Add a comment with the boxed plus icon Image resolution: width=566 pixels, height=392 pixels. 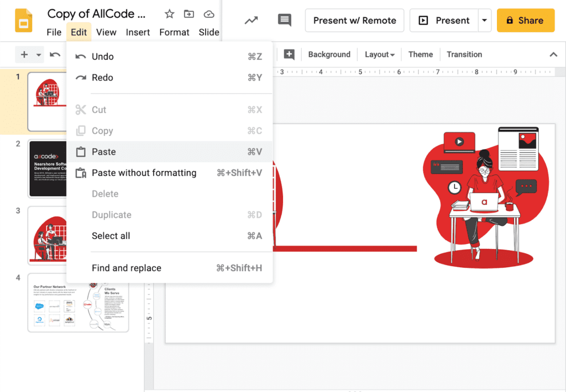[290, 54]
